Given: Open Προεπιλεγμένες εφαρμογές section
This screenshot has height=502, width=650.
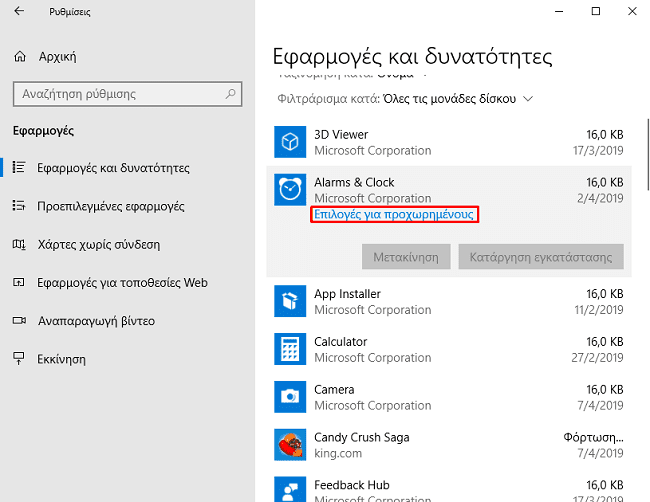Looking at the screenshot, I should pos(111,206).
